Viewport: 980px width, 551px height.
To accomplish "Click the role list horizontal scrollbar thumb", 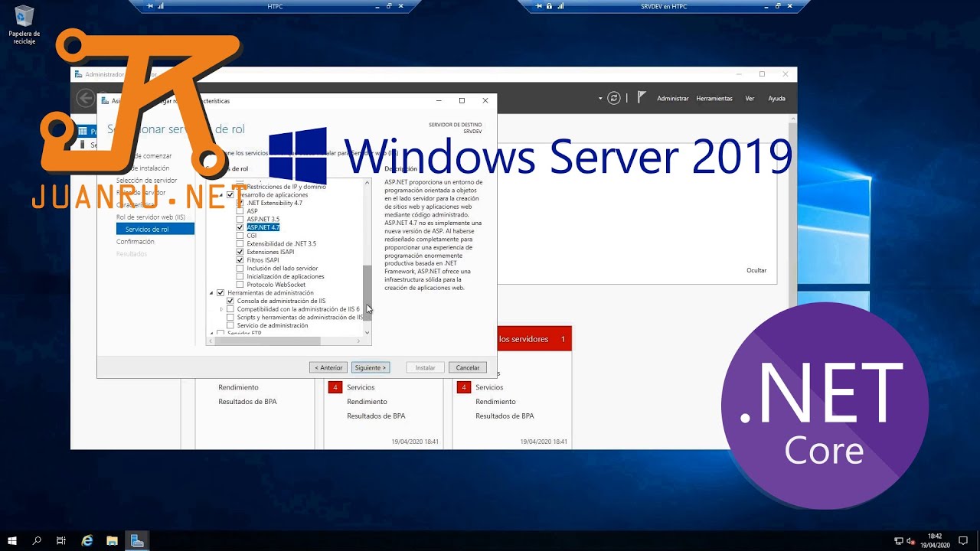I will (267, 341).
